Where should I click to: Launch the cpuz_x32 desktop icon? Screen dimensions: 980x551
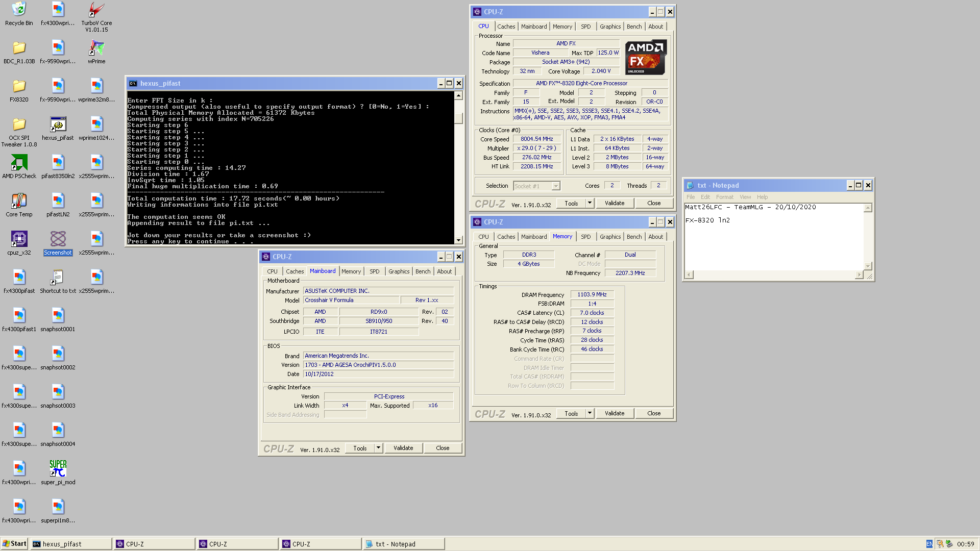(x=19, y=243)
